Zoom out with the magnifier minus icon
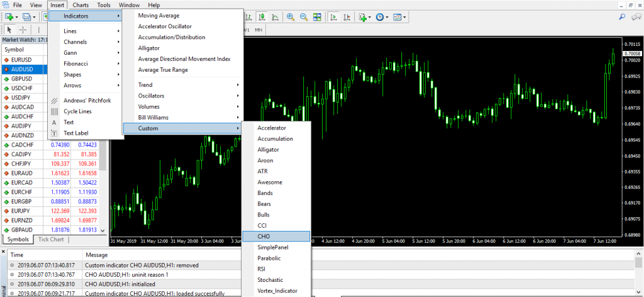 click(304, 17)
